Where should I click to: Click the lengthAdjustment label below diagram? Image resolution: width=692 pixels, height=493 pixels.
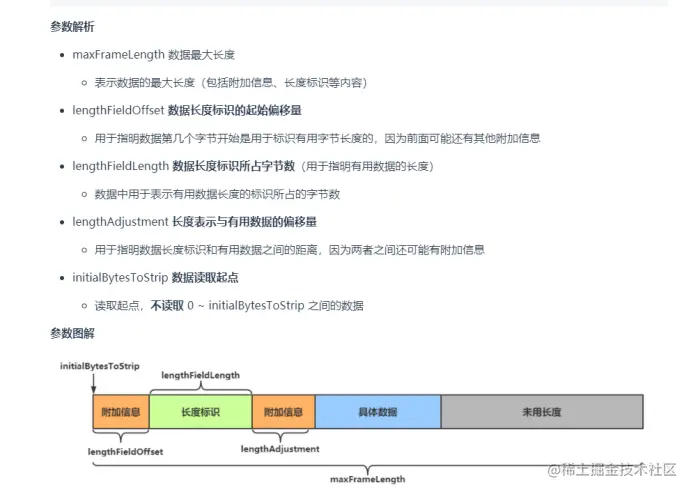[x=280, y=449]
